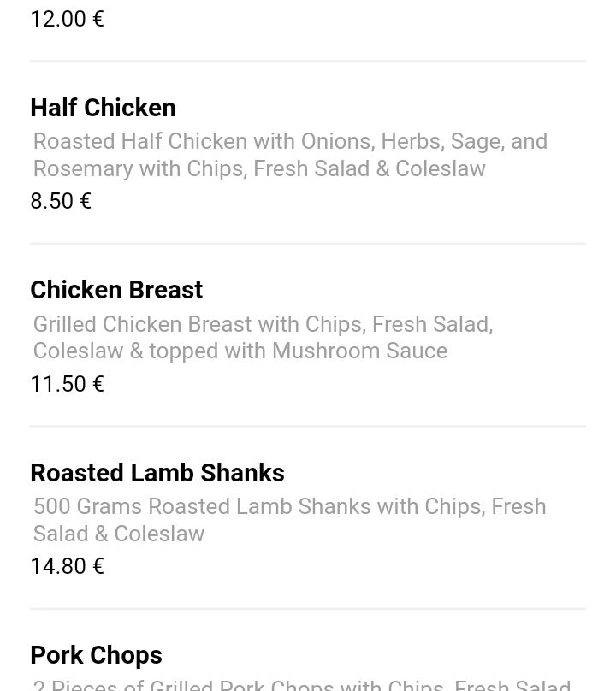Select the divider under the Chicken Breast entry
This screenshot has height=691, width=616.
[x=308, y=426]
